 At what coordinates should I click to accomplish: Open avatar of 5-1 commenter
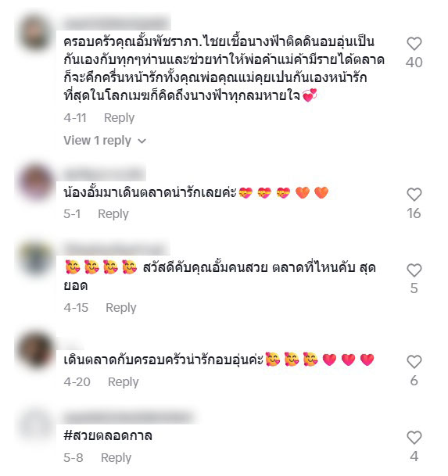click(x=35, y=182)
